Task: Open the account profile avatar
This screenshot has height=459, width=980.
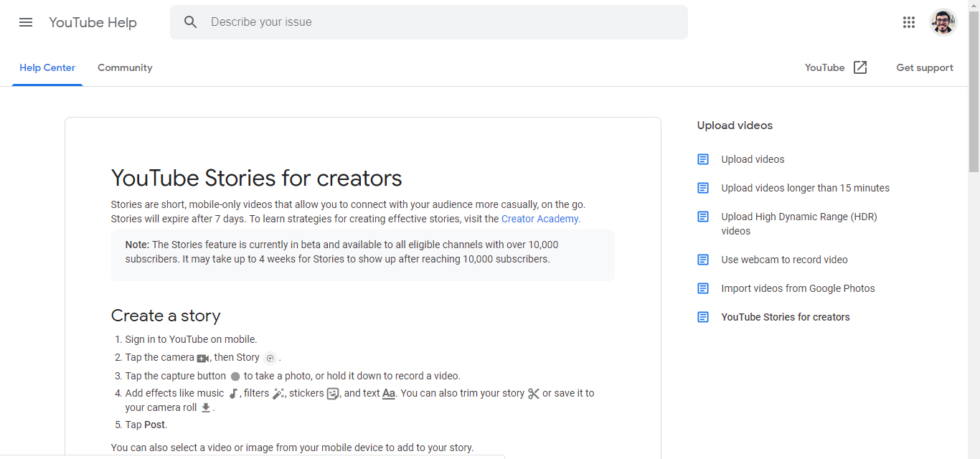Action: tap(943, 22)
